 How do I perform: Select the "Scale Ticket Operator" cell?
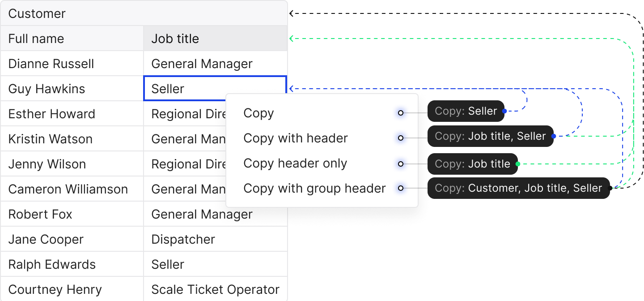pos(215,289)
